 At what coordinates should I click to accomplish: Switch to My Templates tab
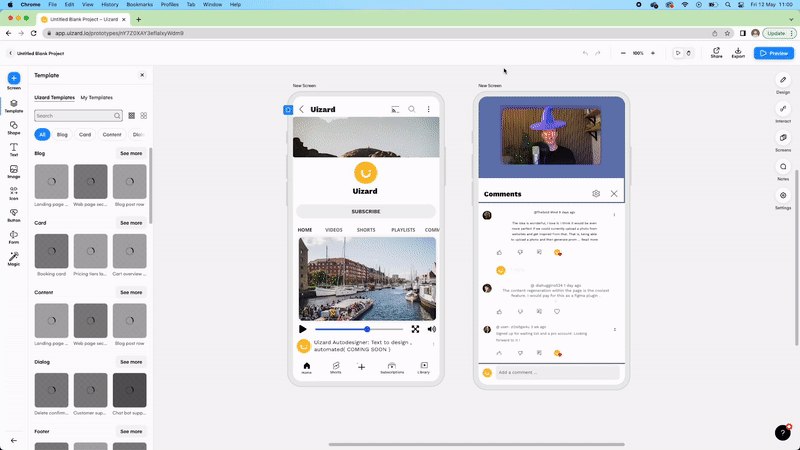tap(97, 97)
